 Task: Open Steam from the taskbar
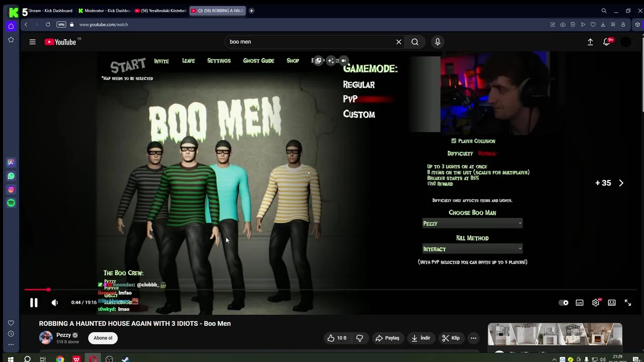125,359
